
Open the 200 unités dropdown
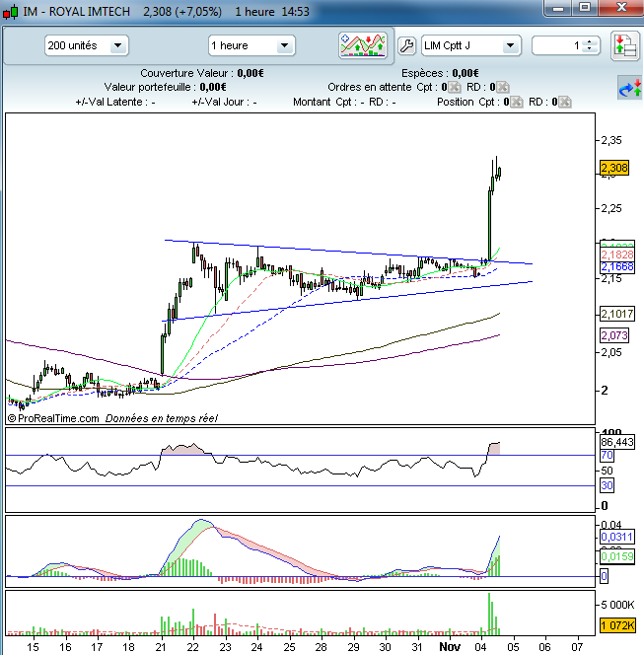coord(87,45)
